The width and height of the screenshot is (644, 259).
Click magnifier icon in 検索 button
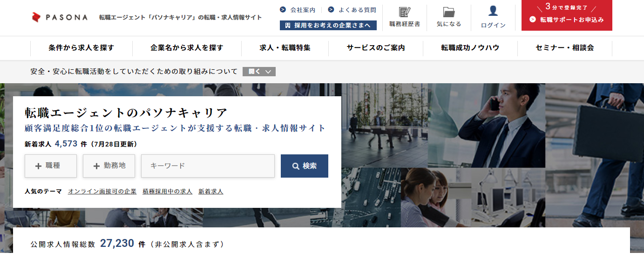[296, 166]
